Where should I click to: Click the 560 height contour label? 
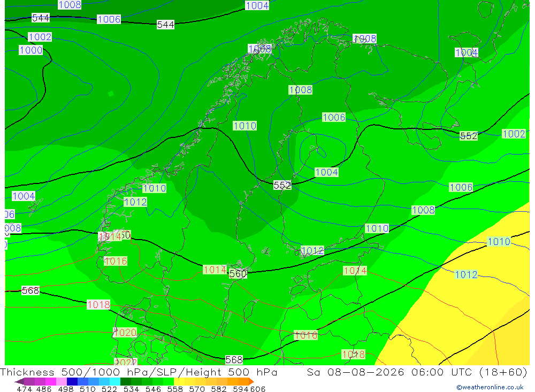(238, 274)
